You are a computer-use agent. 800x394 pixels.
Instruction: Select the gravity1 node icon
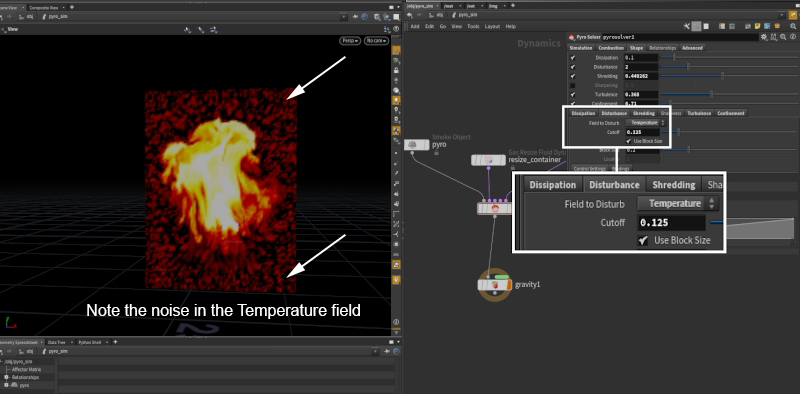[x=494, y=285]
